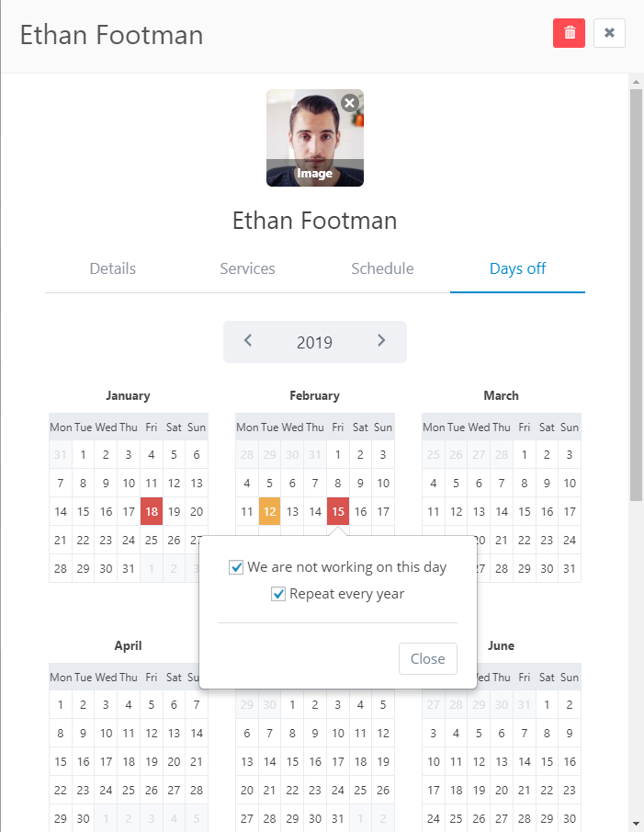Select orange-highlighted February 12
The image size is (644, 832).
pos(270,511)
